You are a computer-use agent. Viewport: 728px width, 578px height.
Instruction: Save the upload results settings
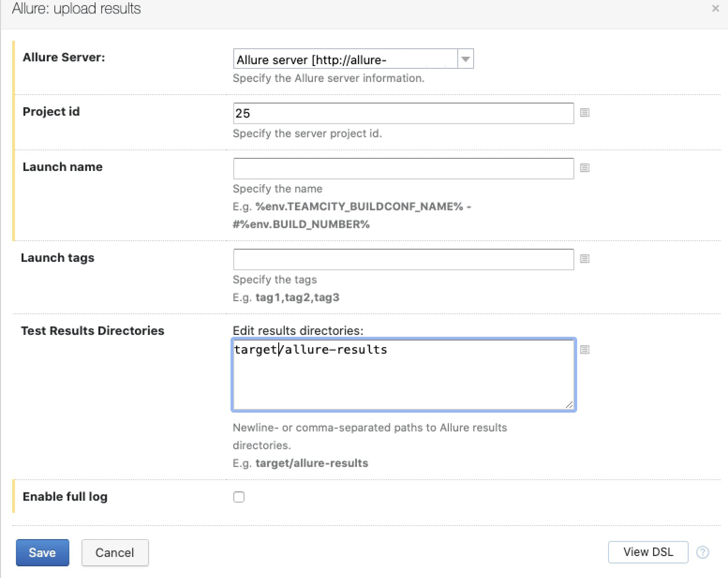[x=43, y=553]
